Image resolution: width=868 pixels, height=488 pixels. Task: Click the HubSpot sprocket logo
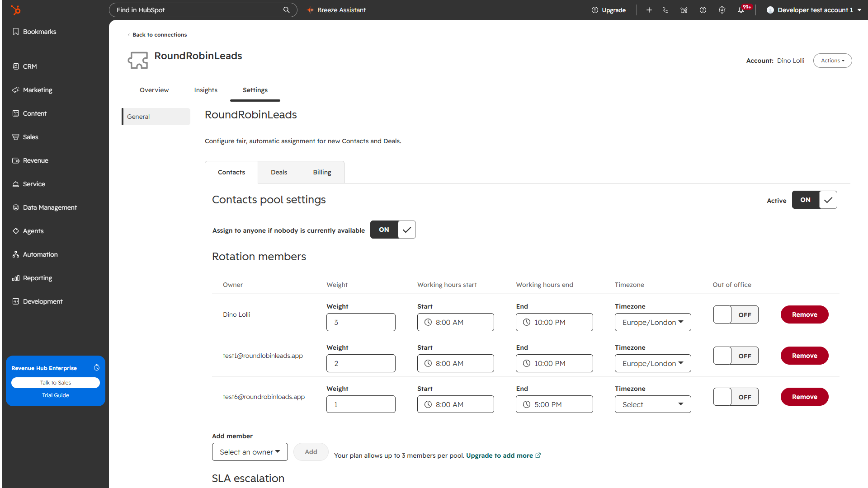click(16, 10)
